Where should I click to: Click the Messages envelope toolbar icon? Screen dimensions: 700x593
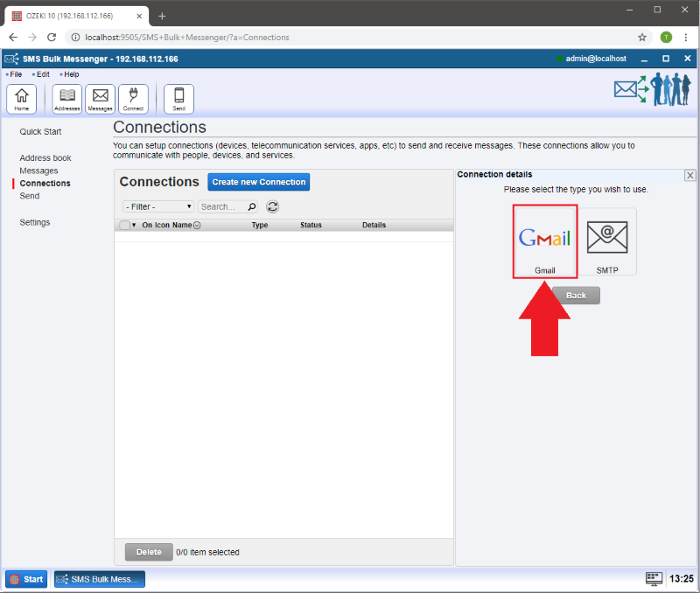[100, 99]
